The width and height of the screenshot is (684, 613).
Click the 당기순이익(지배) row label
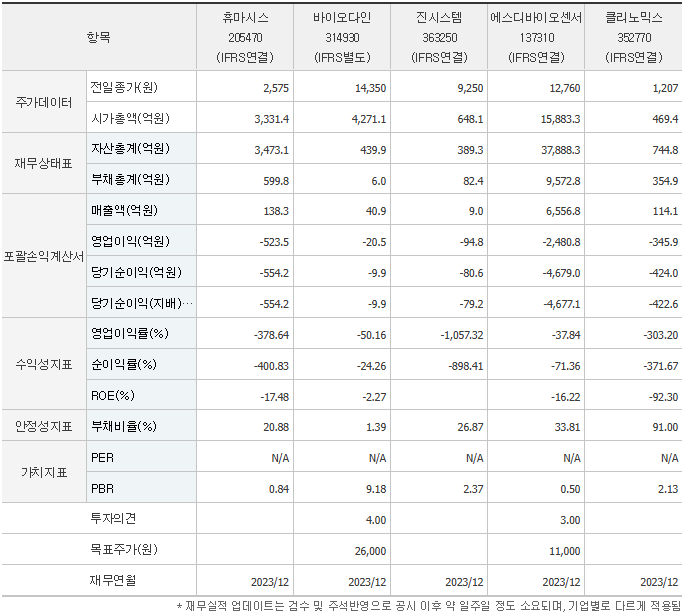(x=141, y=303)
